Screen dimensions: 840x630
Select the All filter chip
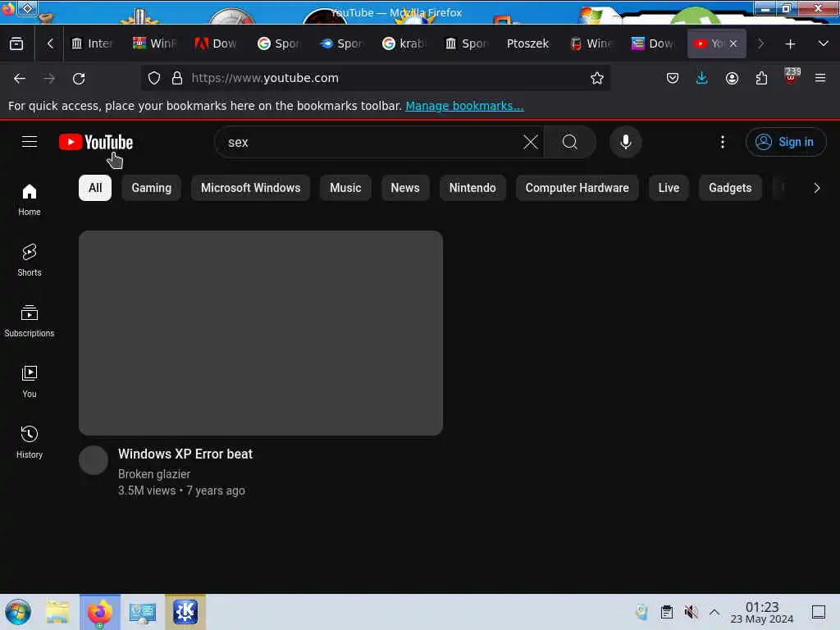pos(95,188)
